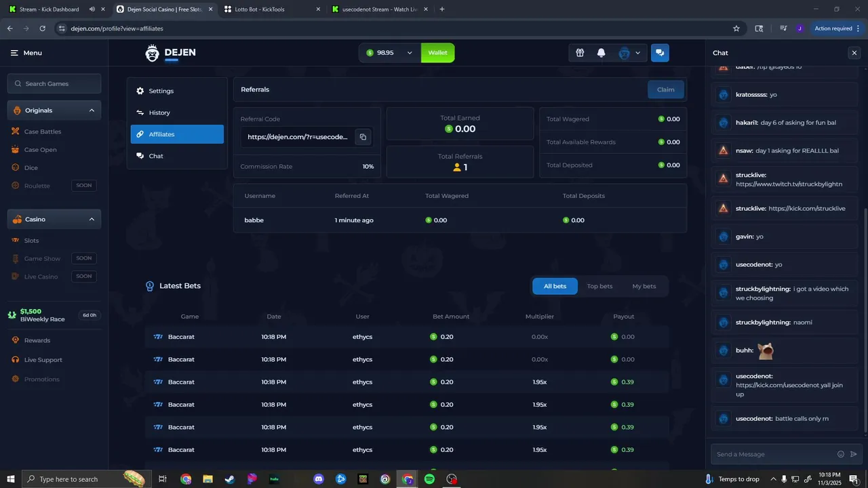The image size is (868, 488).
Task: Open the gift rewards icon in header
Action: (x=580, y=53)
